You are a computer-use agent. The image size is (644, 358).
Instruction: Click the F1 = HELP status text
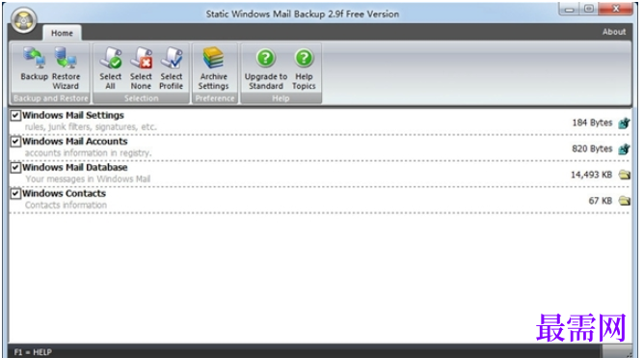[33, 352]
